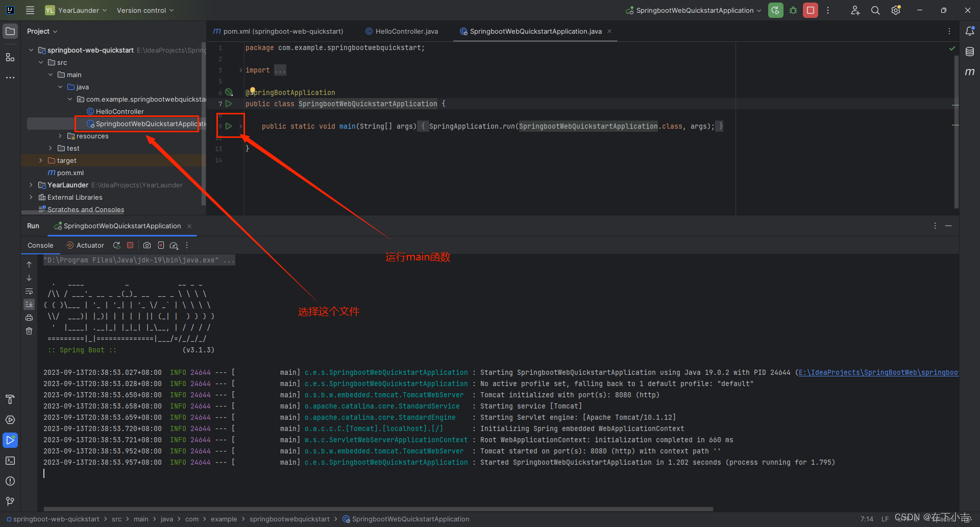Select the Console tab

[40, 246]
